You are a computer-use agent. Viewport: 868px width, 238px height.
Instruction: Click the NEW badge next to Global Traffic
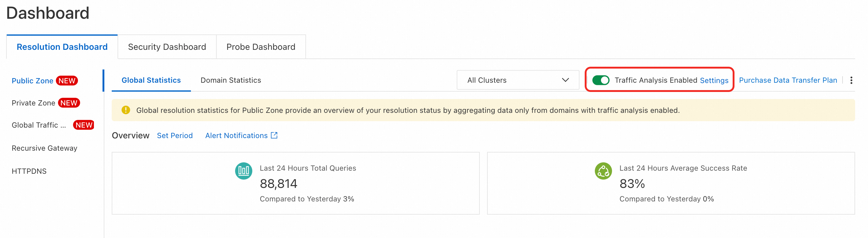pyautogui.click(x=83, y=125)
